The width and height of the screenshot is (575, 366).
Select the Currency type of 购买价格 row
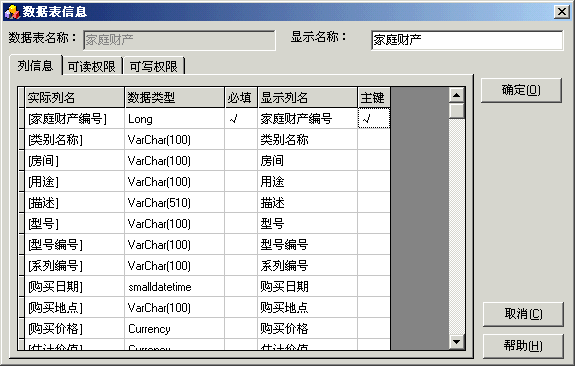point(175,329)
